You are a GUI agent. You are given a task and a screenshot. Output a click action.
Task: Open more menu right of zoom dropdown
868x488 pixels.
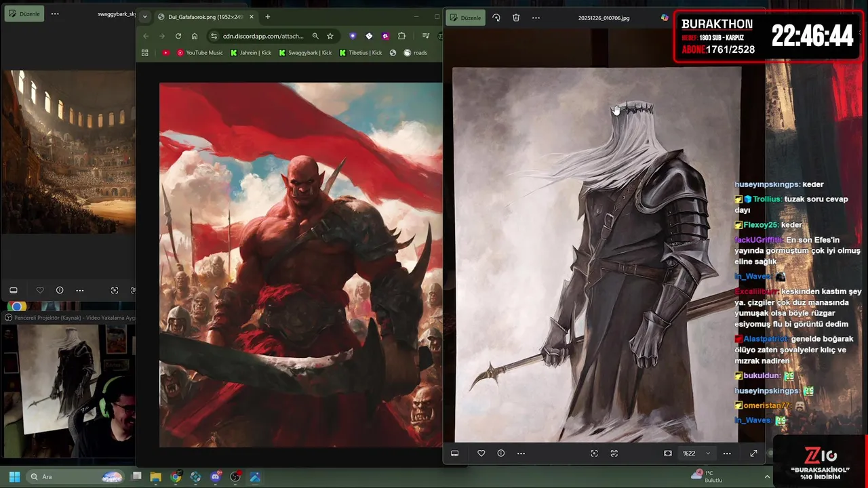[727, 453]
